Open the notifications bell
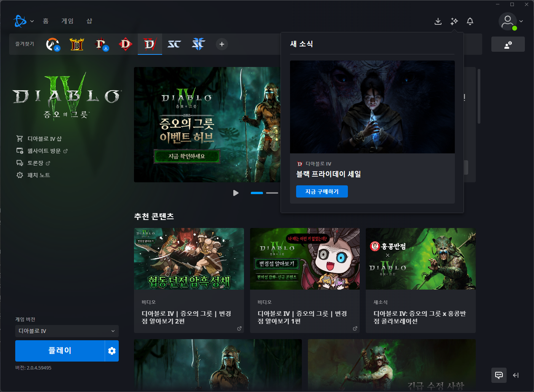Image resolution: width=534 pixels, height=392 pixels. point(470,21)
